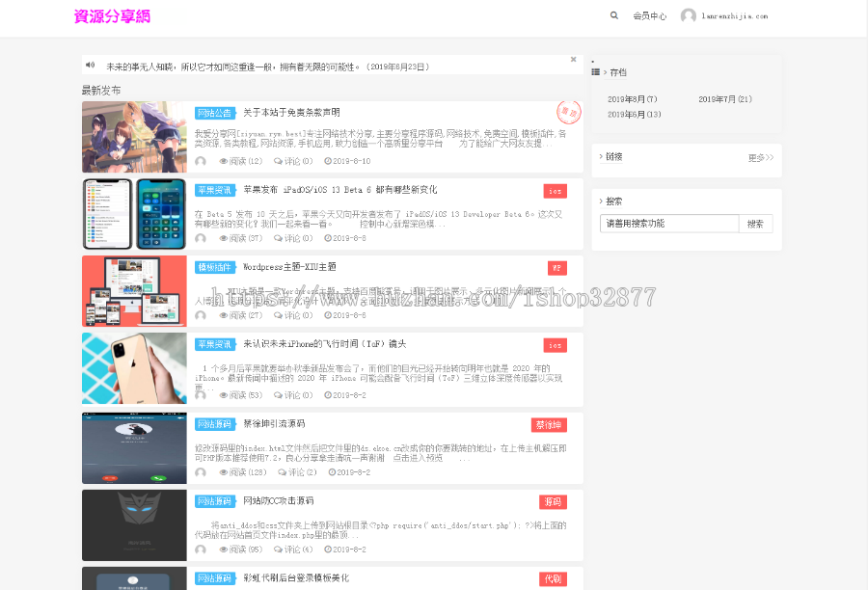Open the XIU theme devices thumbnail
868x590 pixels.
click(x=134, y=291)
